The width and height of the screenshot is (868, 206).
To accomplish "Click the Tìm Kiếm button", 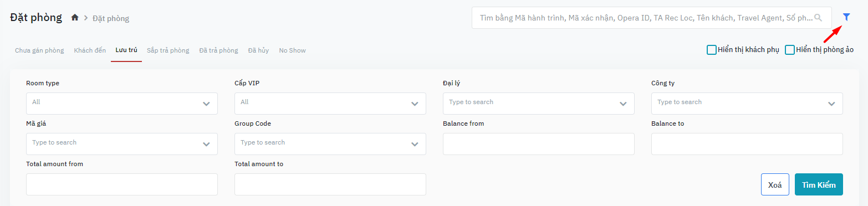I will click(x=819, y=184).
